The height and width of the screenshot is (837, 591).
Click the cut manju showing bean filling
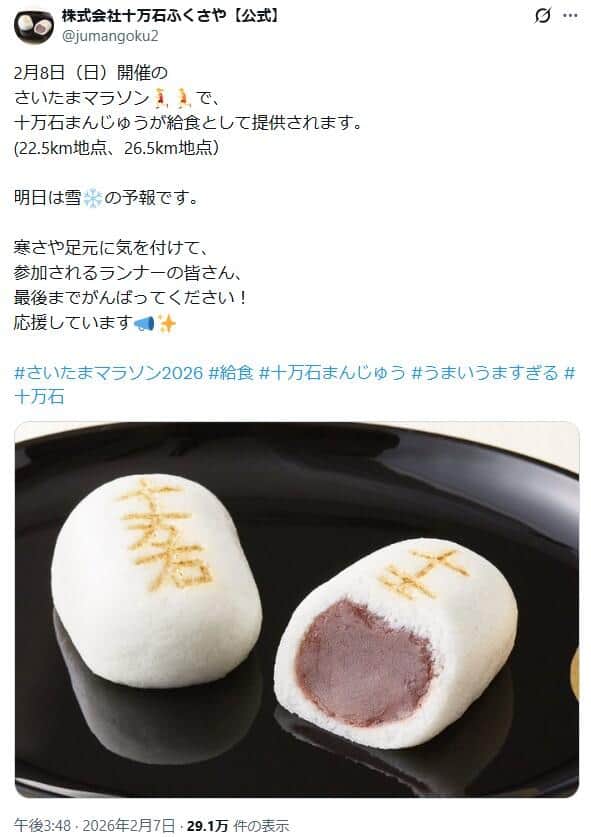(395, 643)
